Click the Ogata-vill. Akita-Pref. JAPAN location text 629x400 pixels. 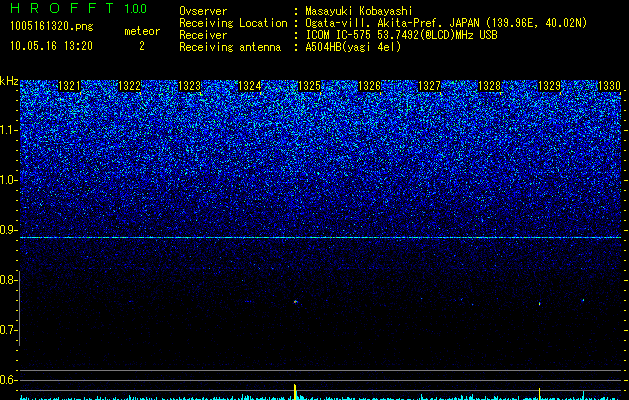point(446,23)
